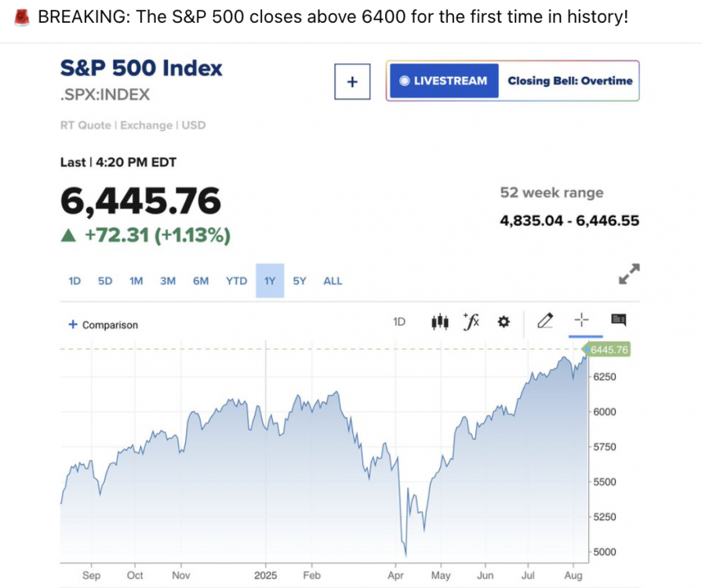Image resolution: width=702 pixels, height=588 pixels.
Task: Select the 6M time range
Action: pos(201,281)
